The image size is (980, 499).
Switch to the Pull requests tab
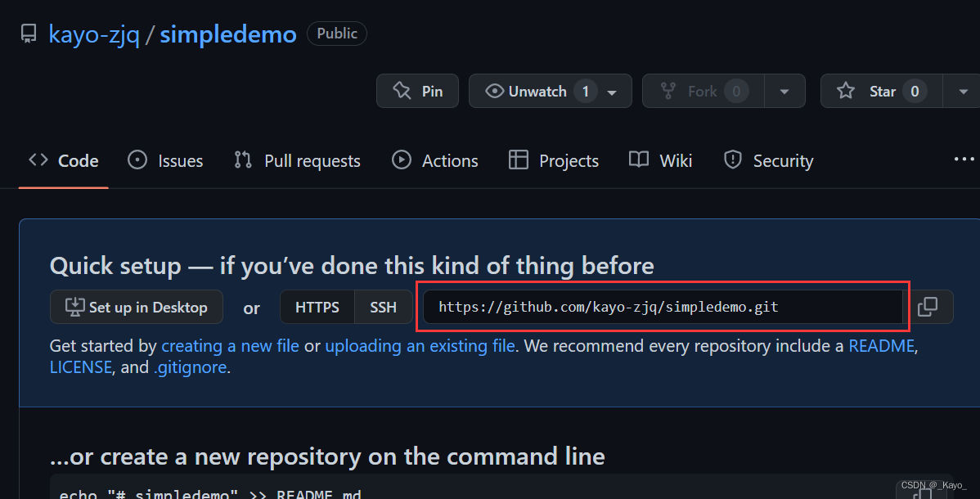[x=311, y=160]
